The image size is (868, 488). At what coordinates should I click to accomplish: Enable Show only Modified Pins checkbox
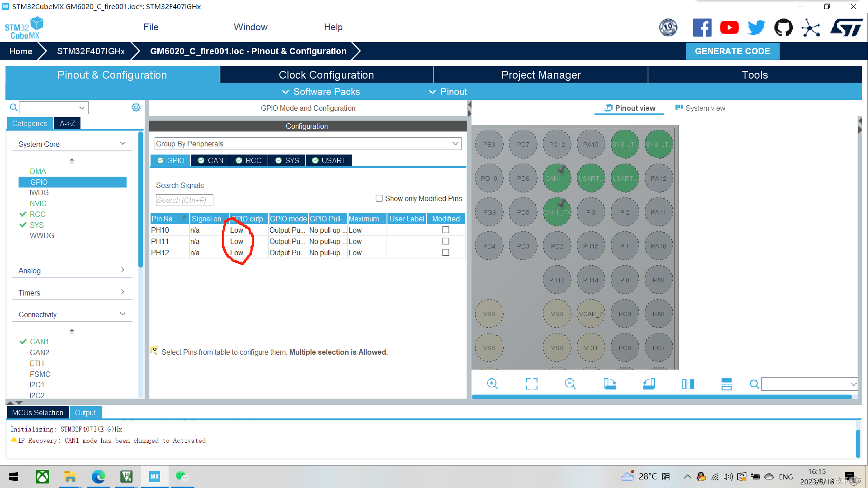click(x=379, y=198)
